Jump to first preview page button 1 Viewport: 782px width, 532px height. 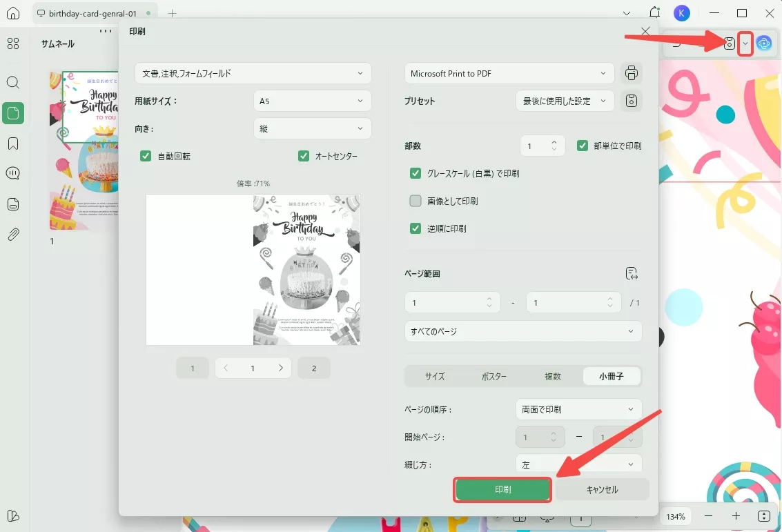point(193,368)
